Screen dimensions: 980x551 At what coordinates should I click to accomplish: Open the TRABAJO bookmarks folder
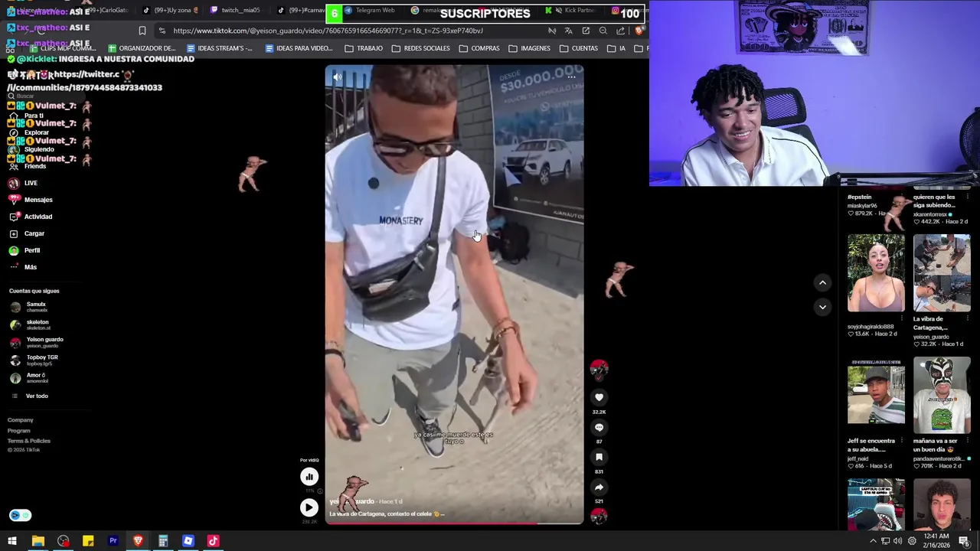tap(364, 48)
